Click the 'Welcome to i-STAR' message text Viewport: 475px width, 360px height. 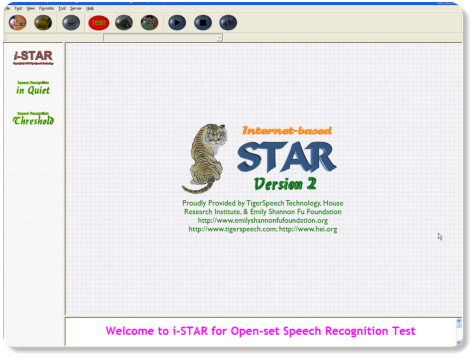(260, 331)
